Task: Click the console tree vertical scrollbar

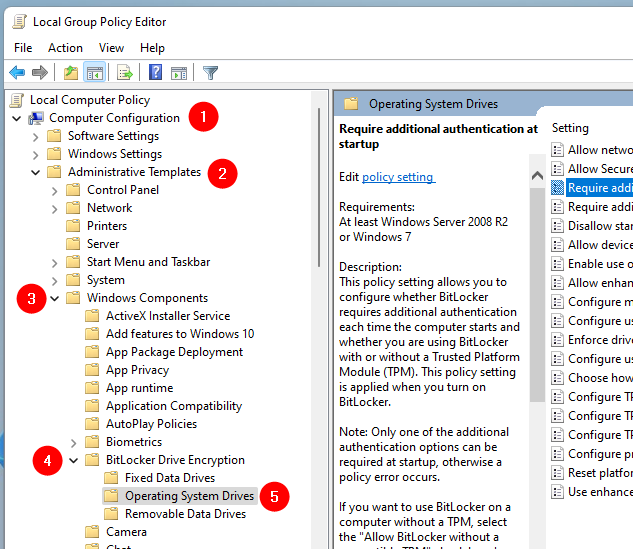Action: (319, 187)
